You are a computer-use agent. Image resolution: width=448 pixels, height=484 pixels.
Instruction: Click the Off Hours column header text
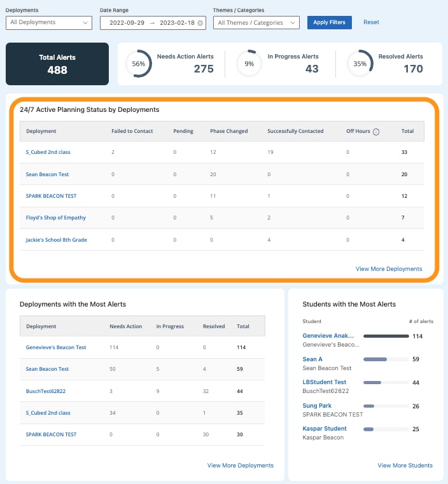tap(358, 131)
